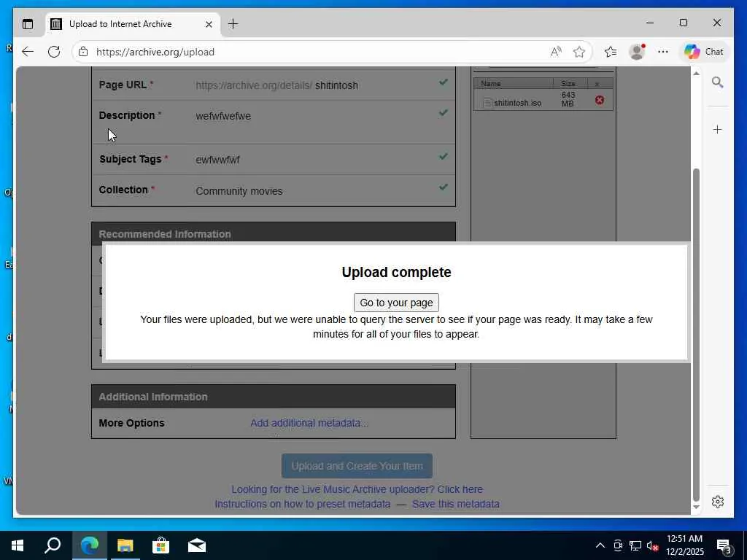Open the taskbar clock showing 12:51 AM
Viewport: 747px width, 560px height.
pos(684,545)
